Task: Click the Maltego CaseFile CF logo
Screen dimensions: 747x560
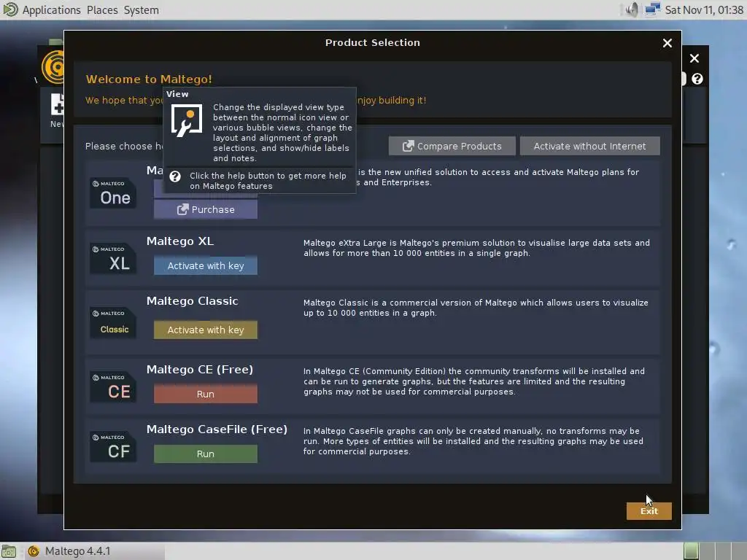Action: coord(113,447)
